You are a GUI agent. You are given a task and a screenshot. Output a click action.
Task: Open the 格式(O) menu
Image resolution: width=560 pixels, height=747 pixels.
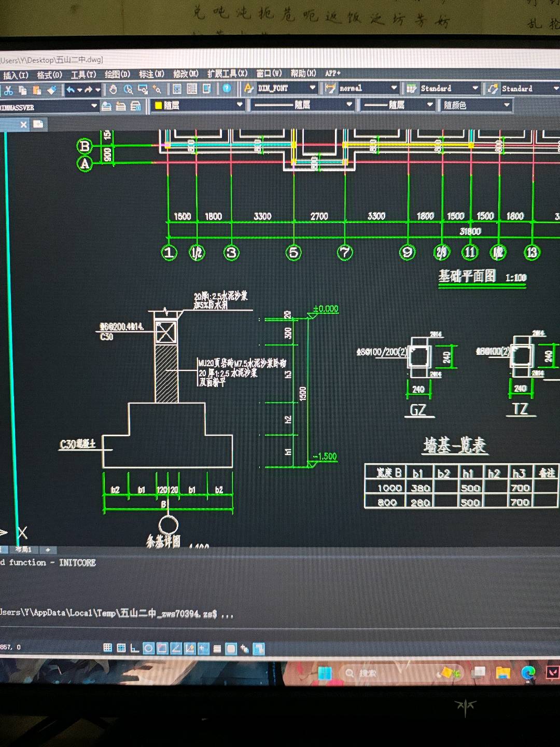49,75
